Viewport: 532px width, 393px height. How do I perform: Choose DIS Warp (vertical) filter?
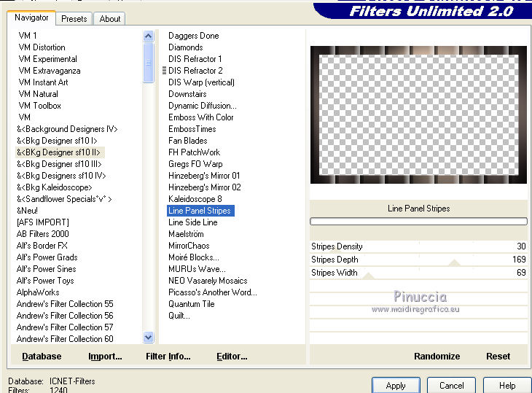point(201,82)
